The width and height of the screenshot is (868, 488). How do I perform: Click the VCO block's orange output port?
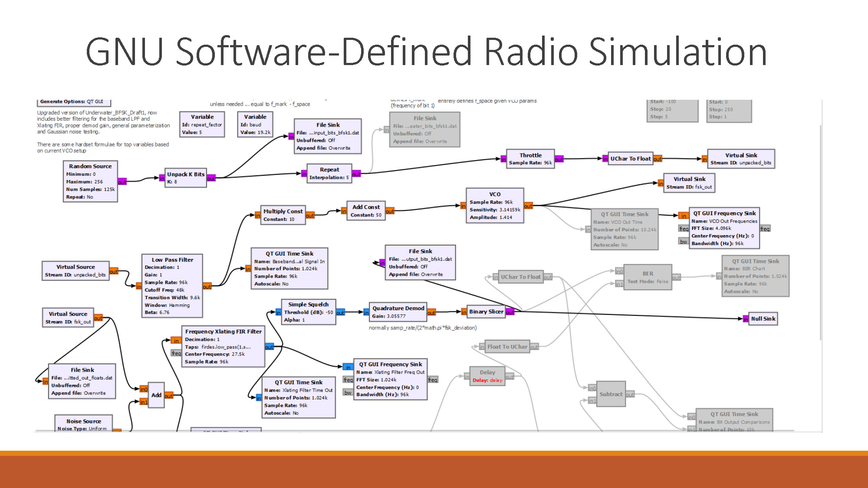click(528, 206)
